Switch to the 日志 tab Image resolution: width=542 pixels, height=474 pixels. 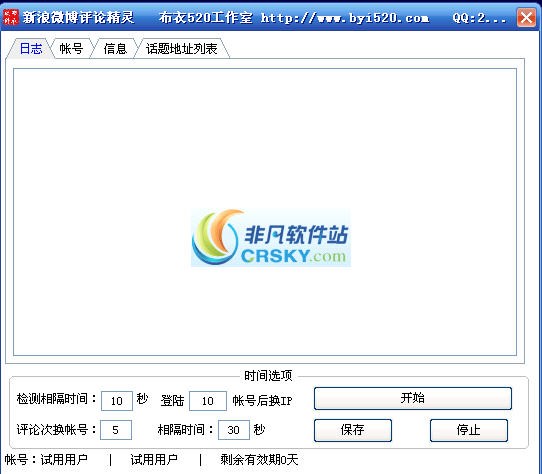click(31, 48)
